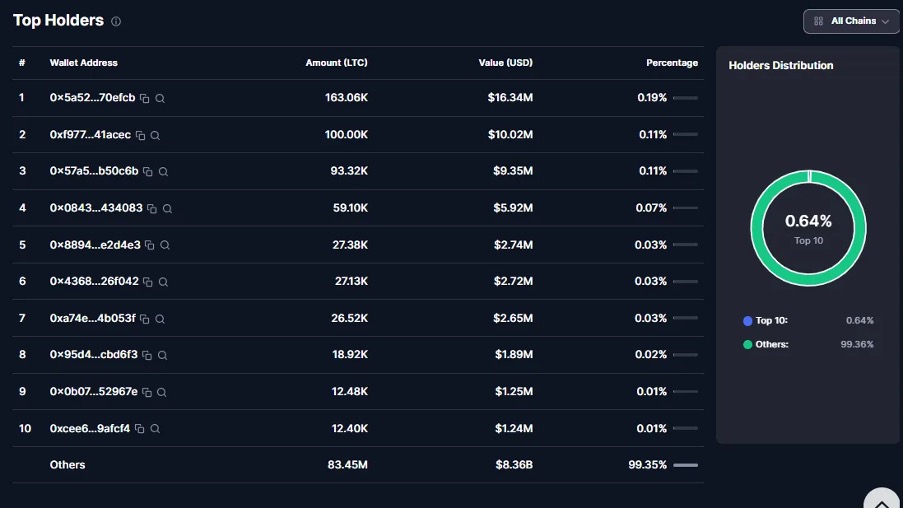Open wallet address 0x4368...26f042 link
The image size is (904, 508).
point(94,282)
